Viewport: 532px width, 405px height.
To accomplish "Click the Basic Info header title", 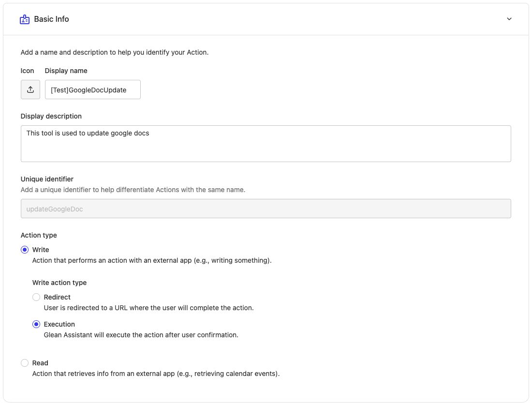I will (51, 19).
